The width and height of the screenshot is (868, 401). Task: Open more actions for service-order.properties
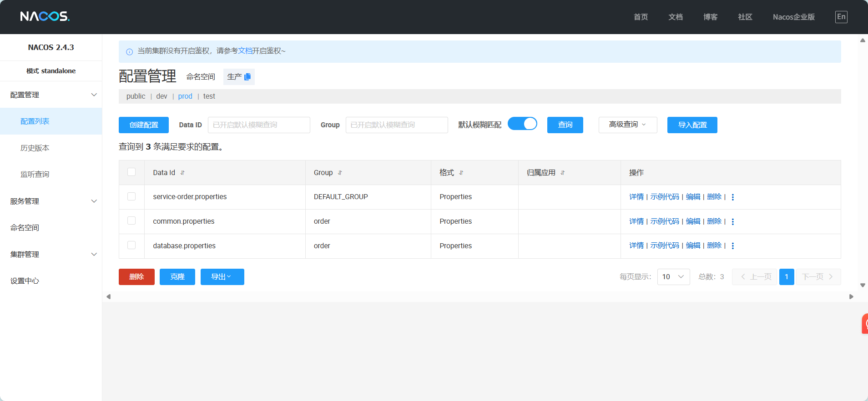click(x=732, y=197)
